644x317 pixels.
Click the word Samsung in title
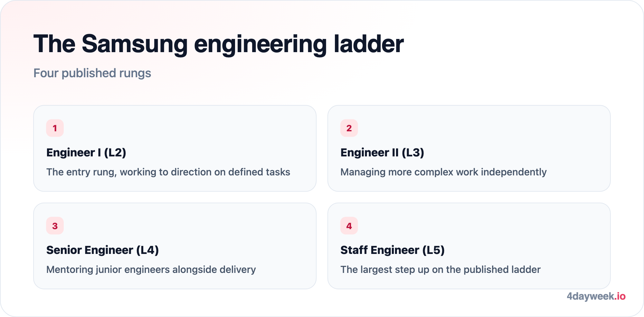135,44
